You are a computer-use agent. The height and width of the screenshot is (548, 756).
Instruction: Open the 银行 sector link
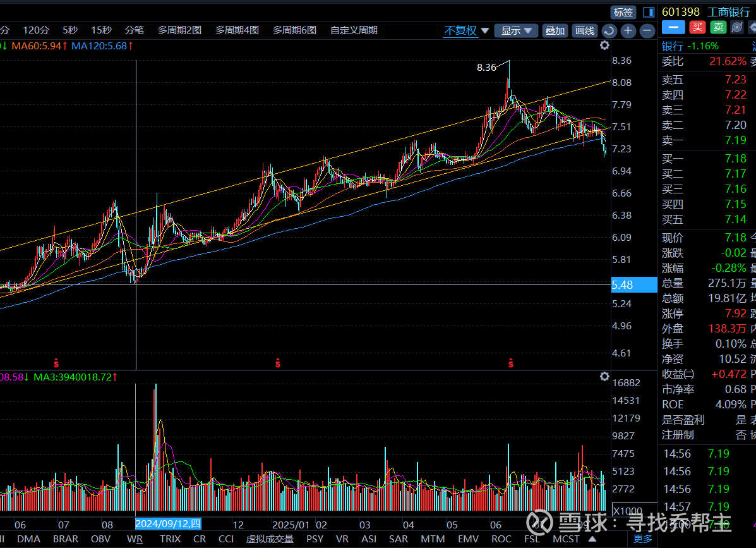point(672,46)
